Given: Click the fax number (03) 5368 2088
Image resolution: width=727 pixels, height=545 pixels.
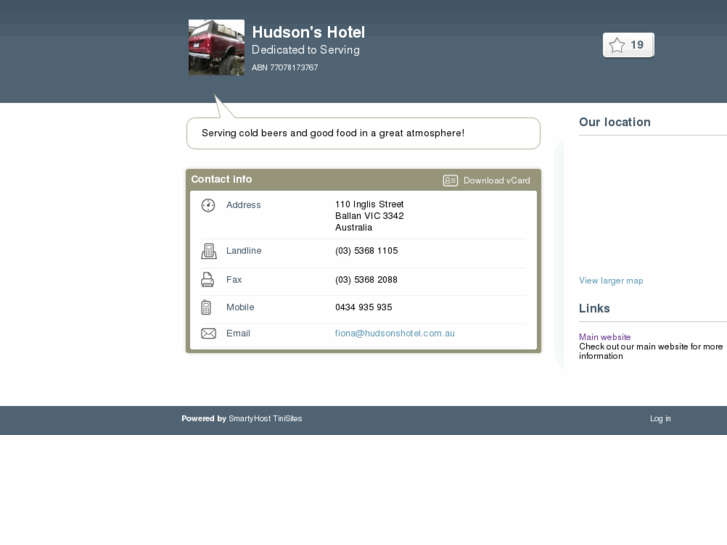Looking at the screenshot, I should click(x=366, y=280).
